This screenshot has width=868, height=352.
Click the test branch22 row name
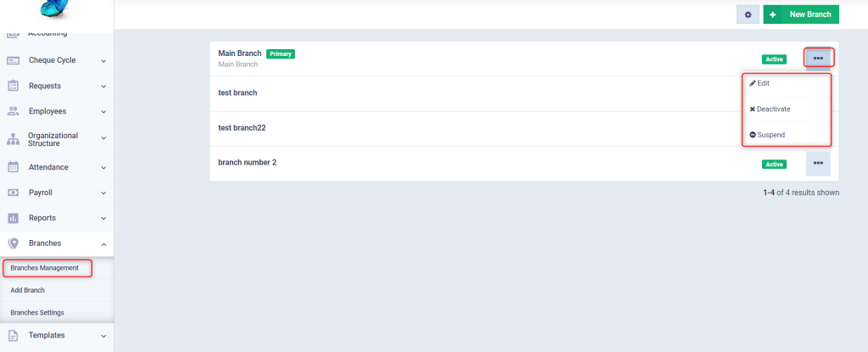point(242,127)
